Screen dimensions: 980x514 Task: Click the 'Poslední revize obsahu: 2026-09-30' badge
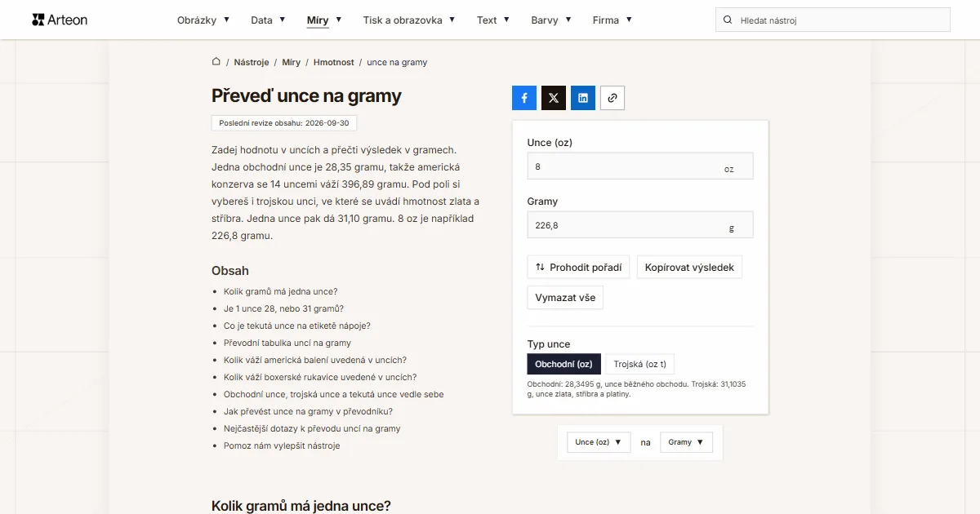(x=284, y=123)
